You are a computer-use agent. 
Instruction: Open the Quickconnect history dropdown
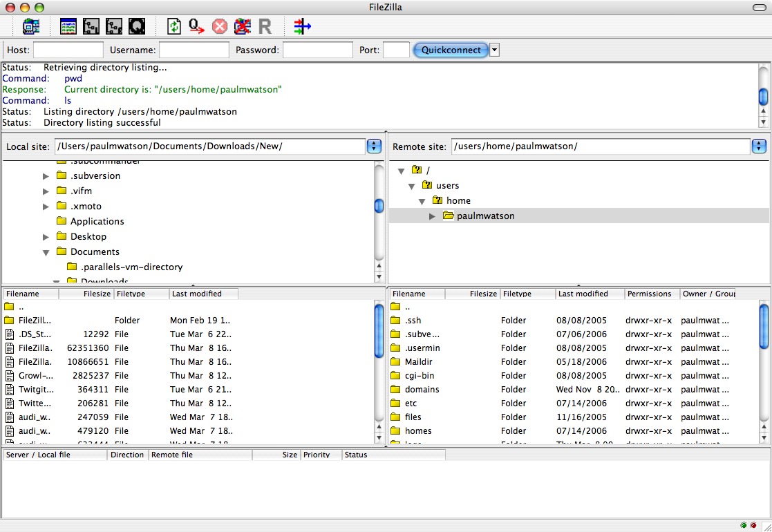point(494,50)
